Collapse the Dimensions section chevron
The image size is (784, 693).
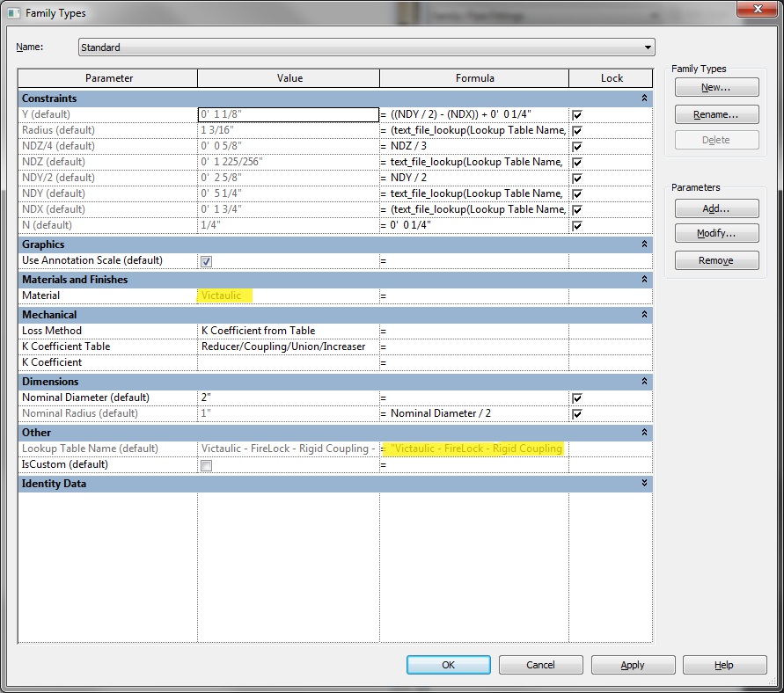point(644,382)
